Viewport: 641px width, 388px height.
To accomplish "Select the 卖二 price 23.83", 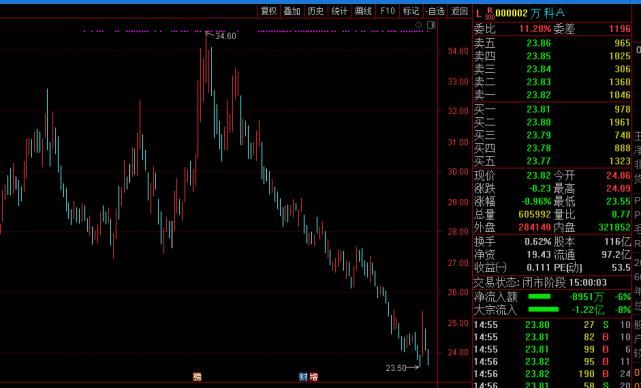I will click(x=538, y=82).
